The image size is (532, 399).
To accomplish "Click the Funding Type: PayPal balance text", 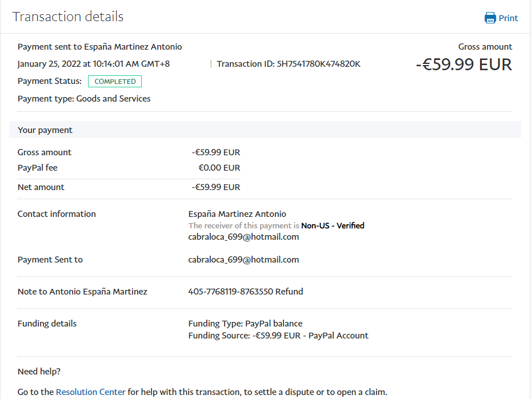I will coord(245,324).
